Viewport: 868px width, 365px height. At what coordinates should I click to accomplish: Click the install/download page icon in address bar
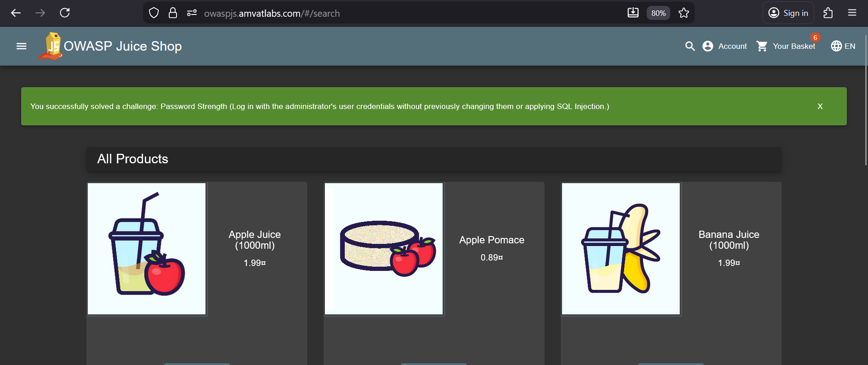[633, 13]
